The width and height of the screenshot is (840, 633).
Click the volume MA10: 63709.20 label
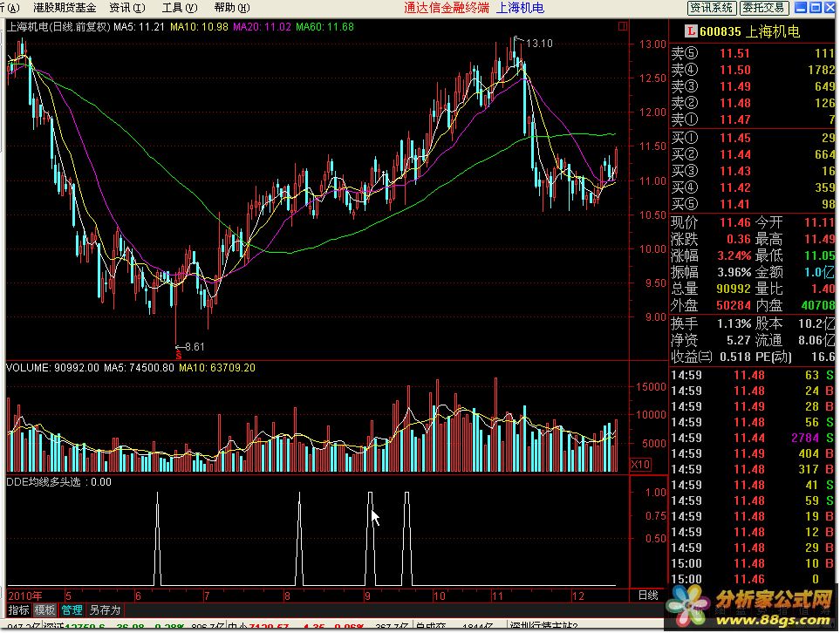217,368
